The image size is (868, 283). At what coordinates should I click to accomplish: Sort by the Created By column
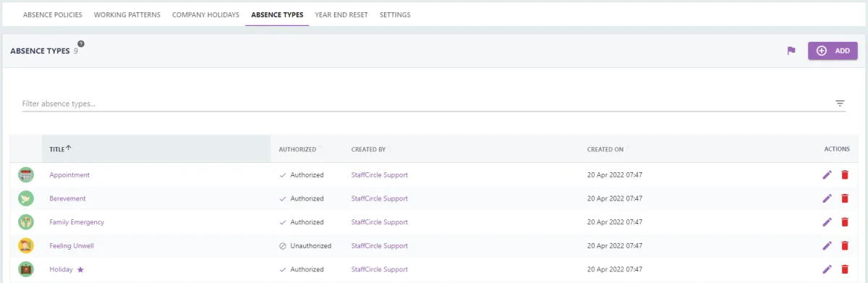click(368, 149)
